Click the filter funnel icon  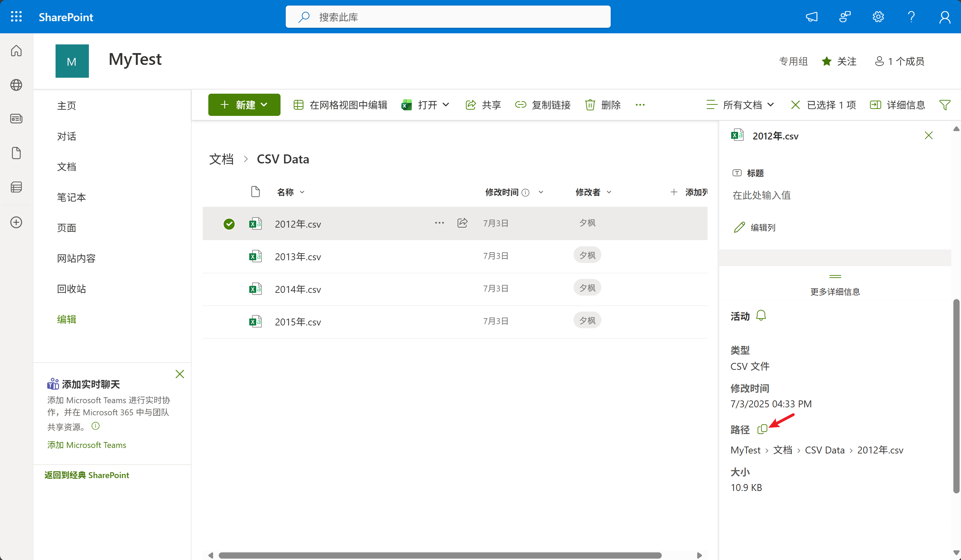tap(945, 105)
